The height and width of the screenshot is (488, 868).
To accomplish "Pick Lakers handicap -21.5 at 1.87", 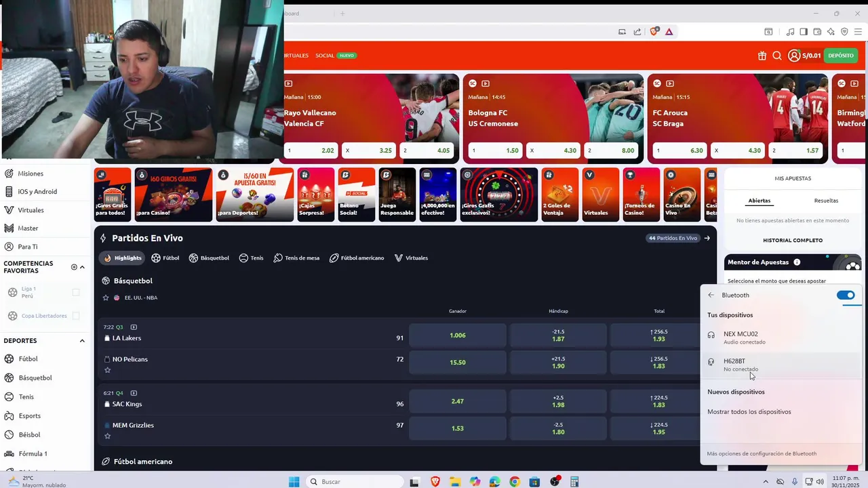I will click(558, 335).
